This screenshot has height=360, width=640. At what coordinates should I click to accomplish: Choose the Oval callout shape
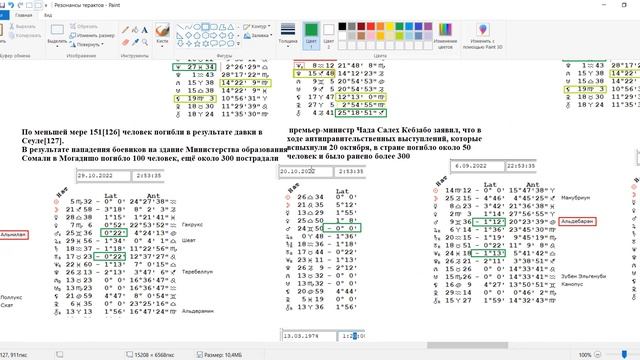point(223,44)
